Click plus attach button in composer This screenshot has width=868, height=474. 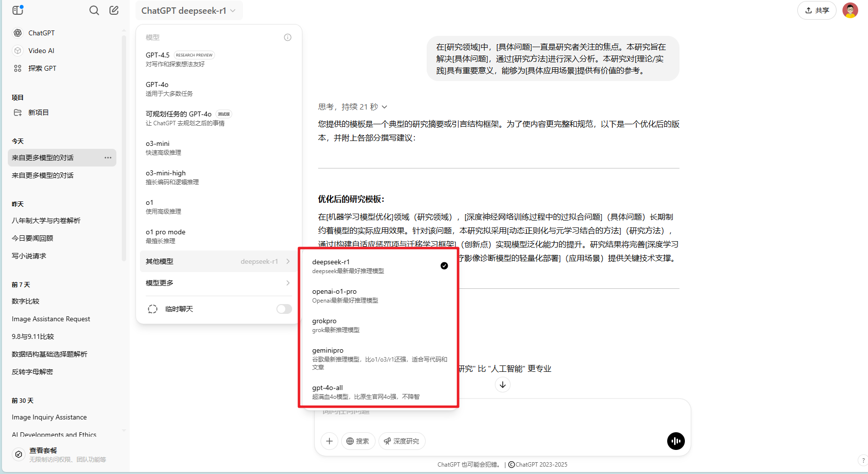[329, 441]
